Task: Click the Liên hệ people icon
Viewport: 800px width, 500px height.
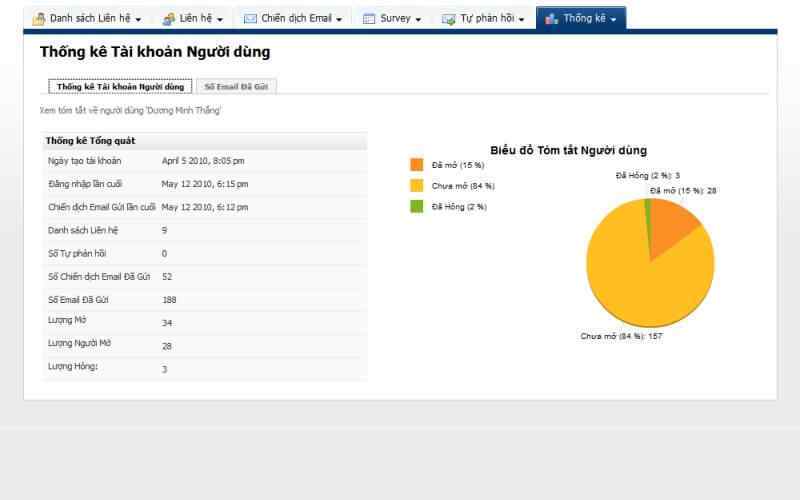Action: [x=169, y=19]
